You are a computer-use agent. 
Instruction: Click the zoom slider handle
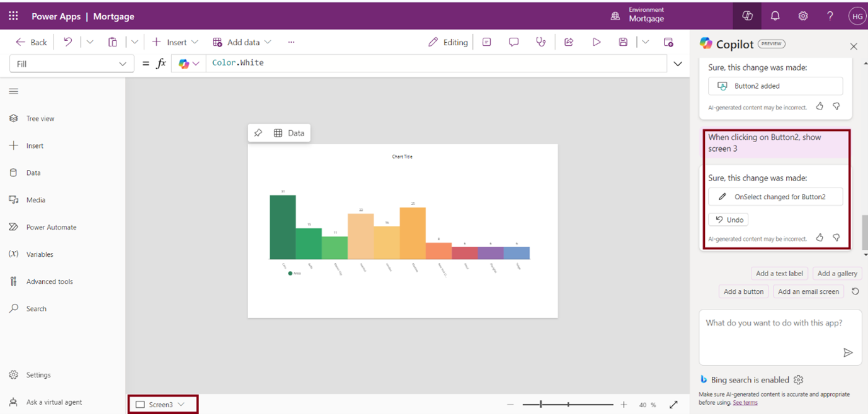pos(541,405)
